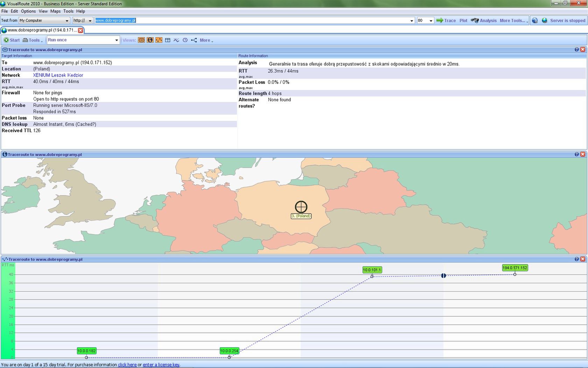Click the 'Alternate routes?' None found value

click(279, 100)
